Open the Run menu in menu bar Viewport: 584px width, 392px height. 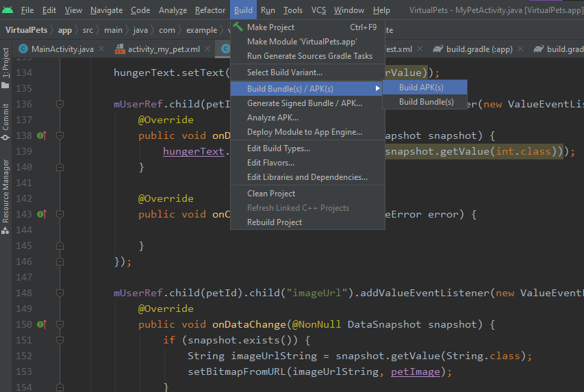click(268, 10)
